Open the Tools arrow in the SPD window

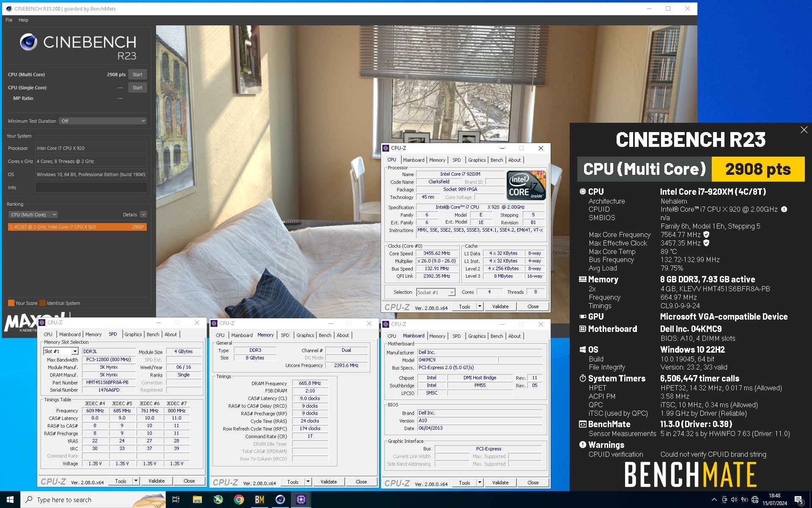[136, 481]
